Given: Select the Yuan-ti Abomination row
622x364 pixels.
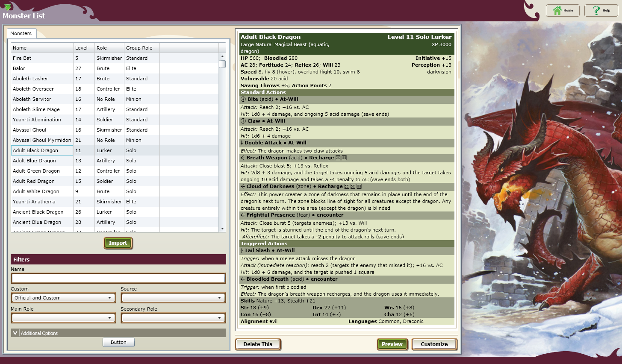Looking at the screenshot, I should click(115, 120).
